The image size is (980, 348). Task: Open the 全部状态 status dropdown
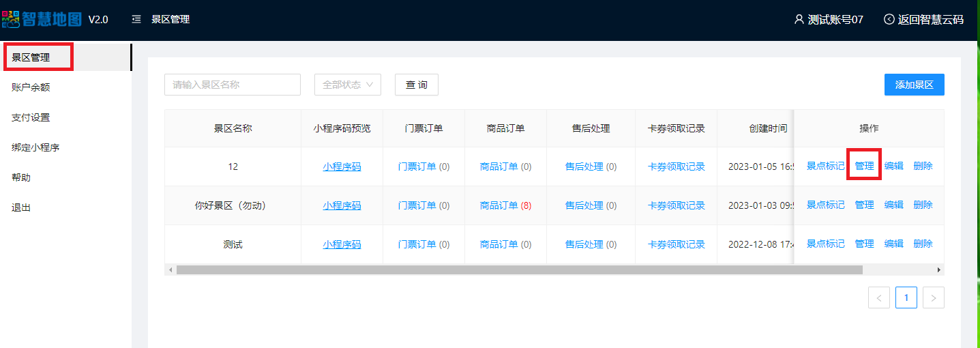[347, 85]
